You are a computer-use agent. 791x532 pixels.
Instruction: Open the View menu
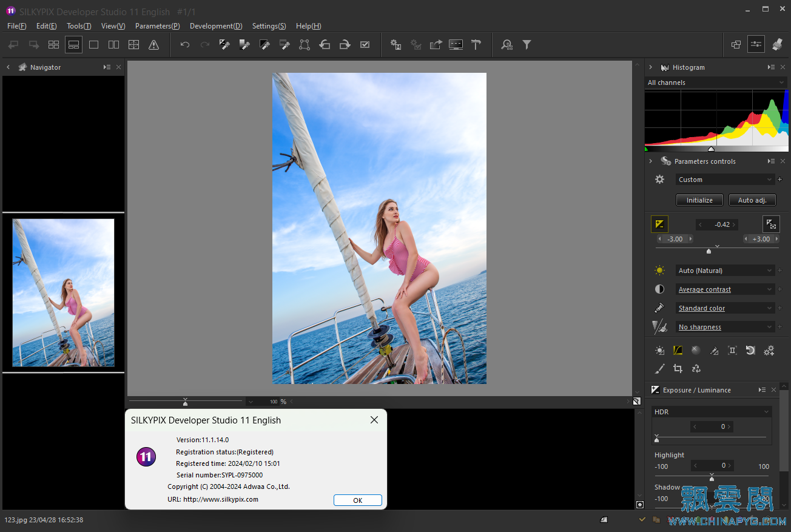113,26
